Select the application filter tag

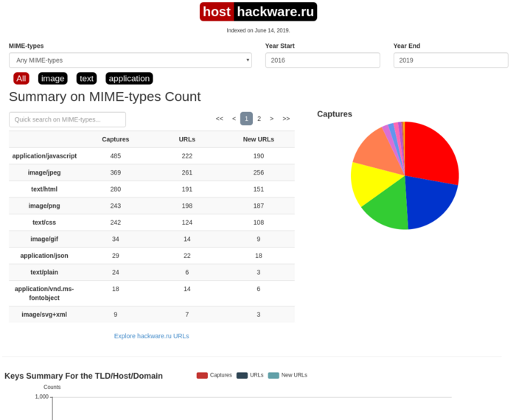click(x=129, y=79)
